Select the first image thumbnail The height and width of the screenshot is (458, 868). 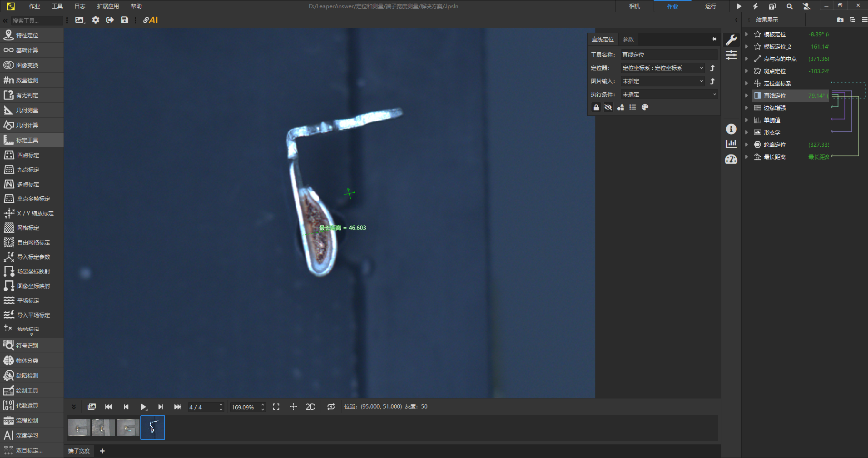click(x=79, y=428)
